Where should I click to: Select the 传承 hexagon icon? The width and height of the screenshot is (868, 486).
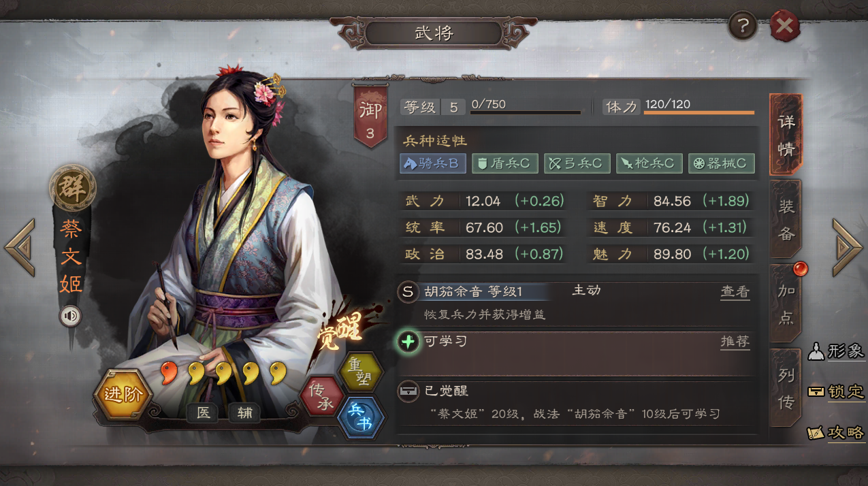pos(323,396)
